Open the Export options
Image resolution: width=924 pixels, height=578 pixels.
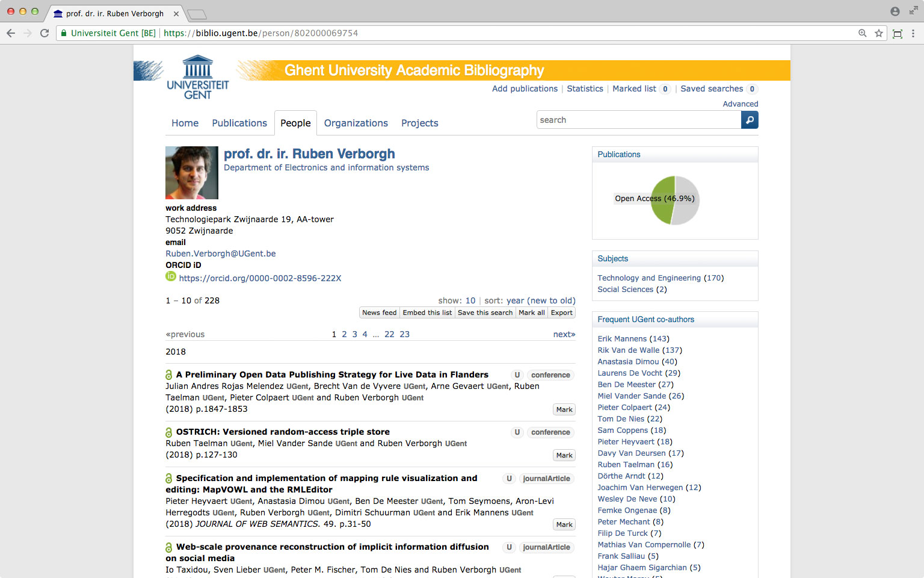tap(561, 312)
